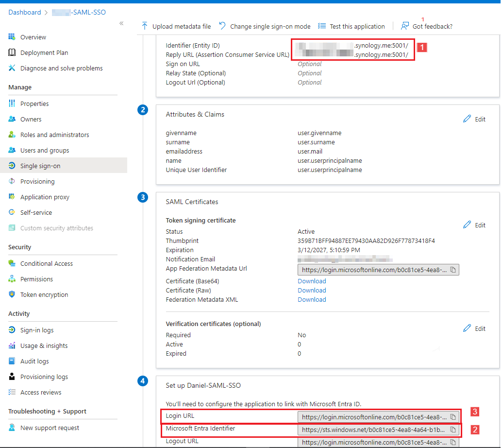Open the Got feedback? option
This screenshot has width=503, height=448.
[x=427, y=26]
